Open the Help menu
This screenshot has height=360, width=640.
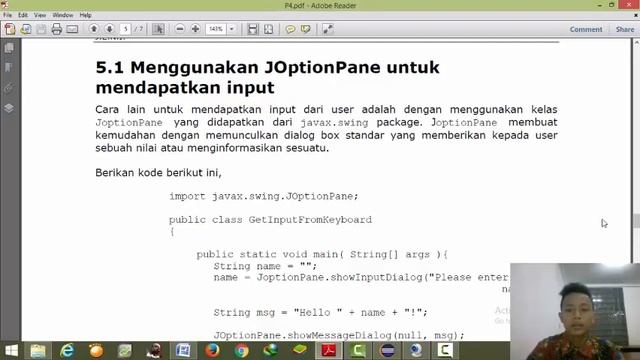click(85, 15)
